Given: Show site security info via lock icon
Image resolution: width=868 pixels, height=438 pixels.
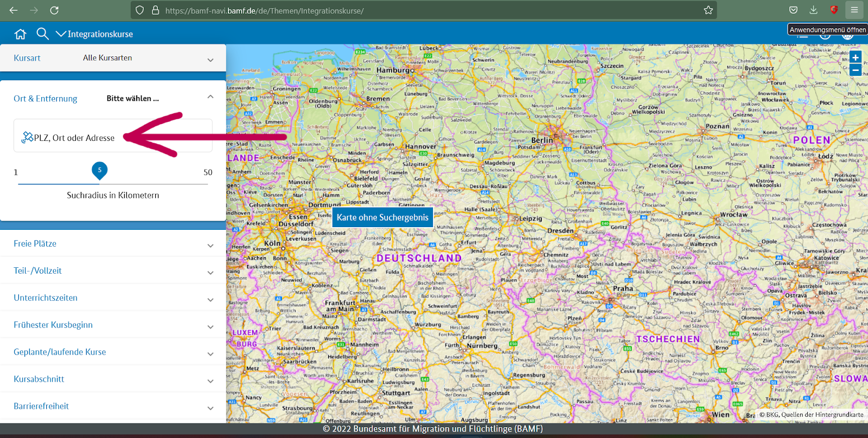Looking at the screenshot, I should click(x=155, y=10).
